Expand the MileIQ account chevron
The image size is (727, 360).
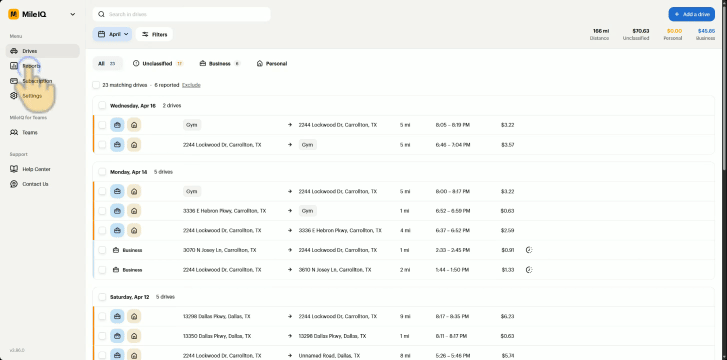[x=72, y=14]
